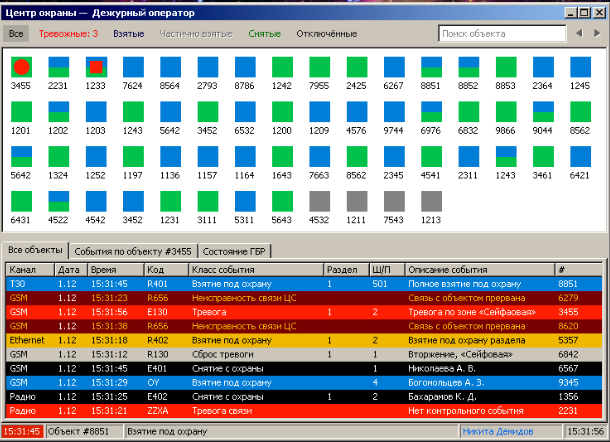Filter objects by Взятые
This screenshot has width=610, height=442.
(129, 34)
